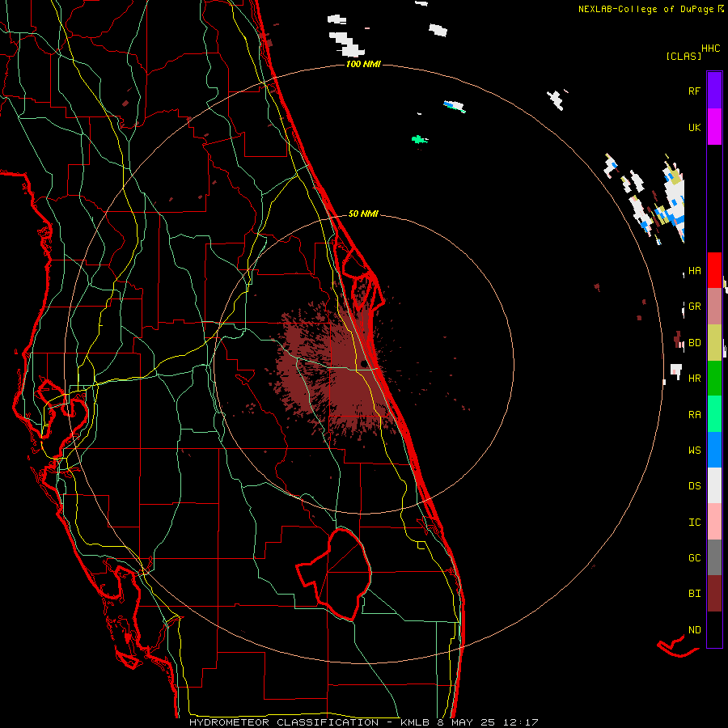Click the HHC product code label

711,49
